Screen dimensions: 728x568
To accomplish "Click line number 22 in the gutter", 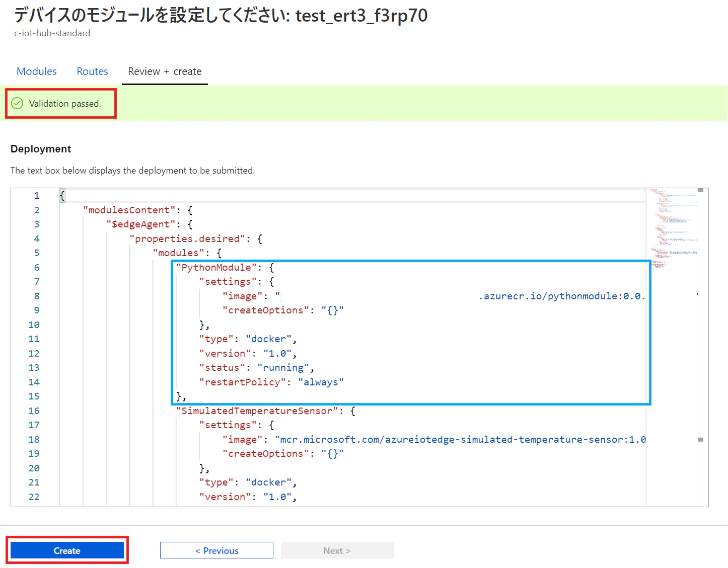I will [x=34, y=497].
